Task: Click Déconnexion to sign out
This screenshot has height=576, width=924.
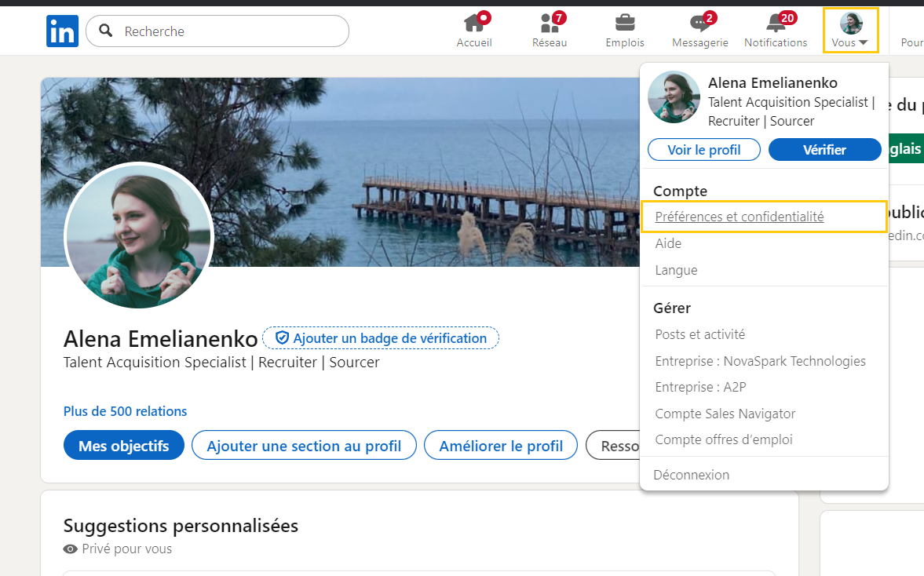Action: tap(691, 475)
